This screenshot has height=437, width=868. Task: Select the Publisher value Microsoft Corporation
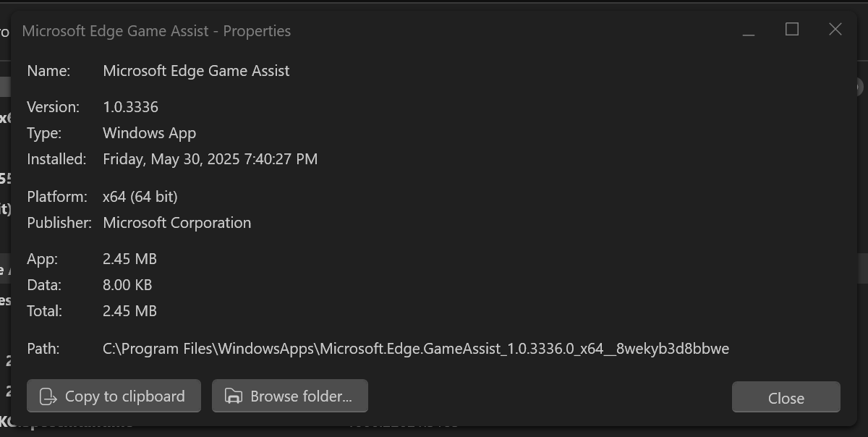tap(177, 223)
